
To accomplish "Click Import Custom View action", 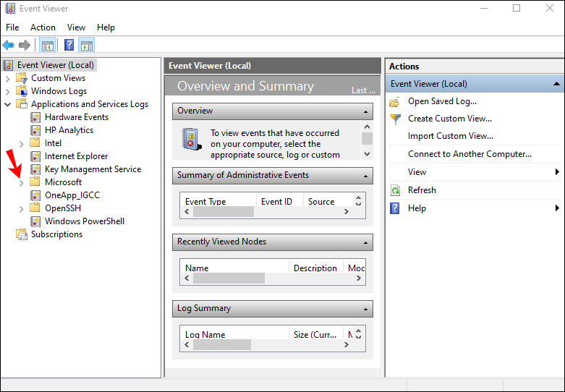I will (451, 136).
